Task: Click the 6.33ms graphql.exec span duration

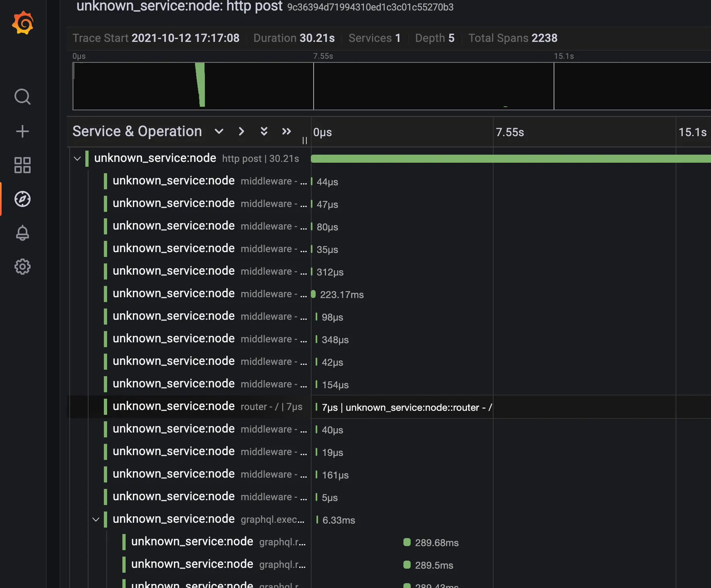Action: pos(339,520)
